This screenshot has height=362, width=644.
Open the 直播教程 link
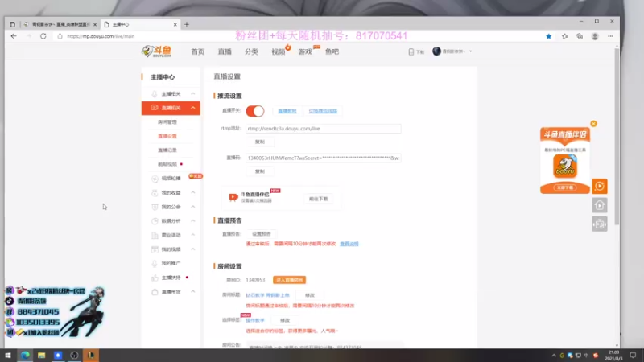287,111
